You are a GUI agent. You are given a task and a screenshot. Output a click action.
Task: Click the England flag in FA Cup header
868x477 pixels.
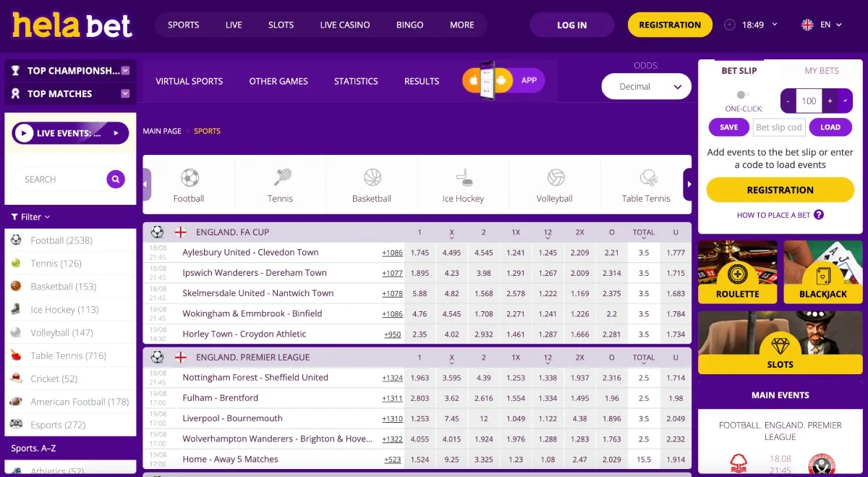point(181,232)
